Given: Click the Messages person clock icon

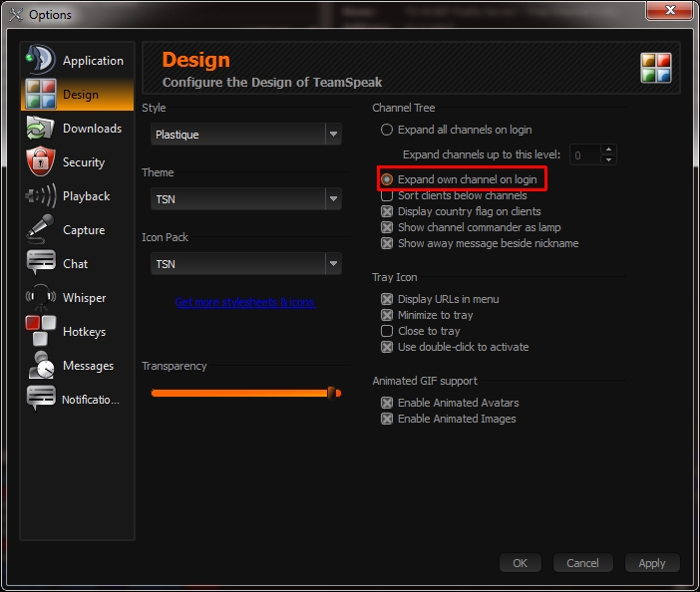Looking at the screenshot, I should click(41, 365).
